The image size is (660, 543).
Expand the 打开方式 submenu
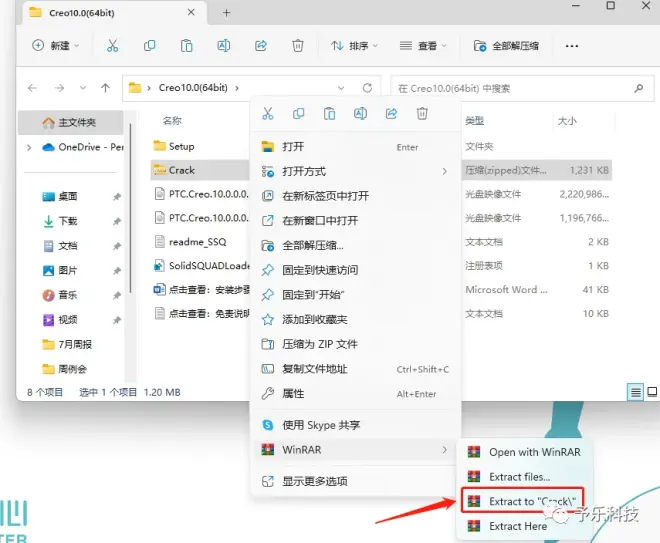[356, 171]
